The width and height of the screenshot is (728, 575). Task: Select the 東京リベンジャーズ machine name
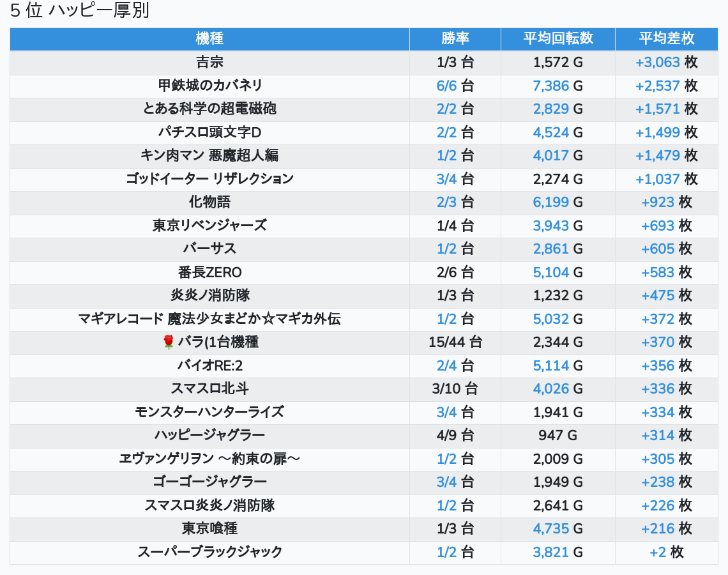pyautogui.click(x=209, y=226)
